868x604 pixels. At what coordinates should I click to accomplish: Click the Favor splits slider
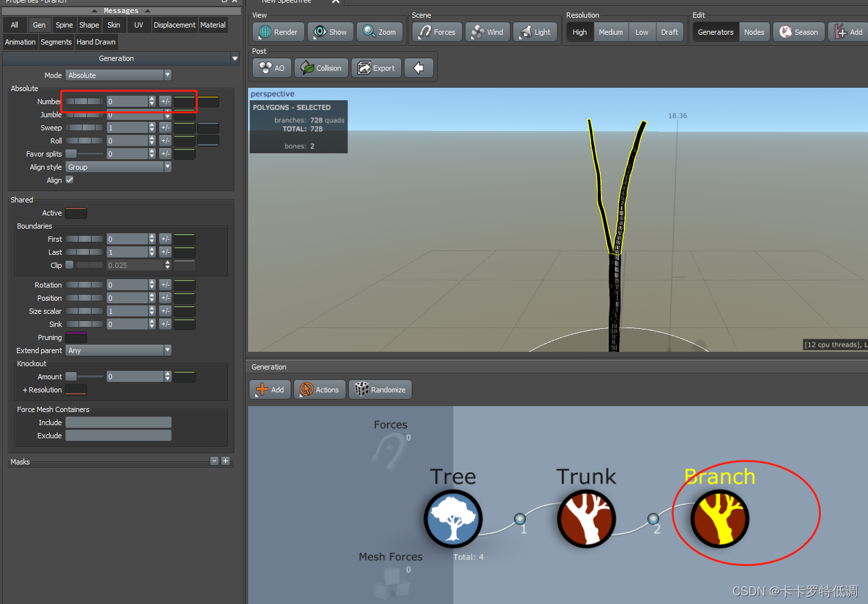[x=84, y=154]
